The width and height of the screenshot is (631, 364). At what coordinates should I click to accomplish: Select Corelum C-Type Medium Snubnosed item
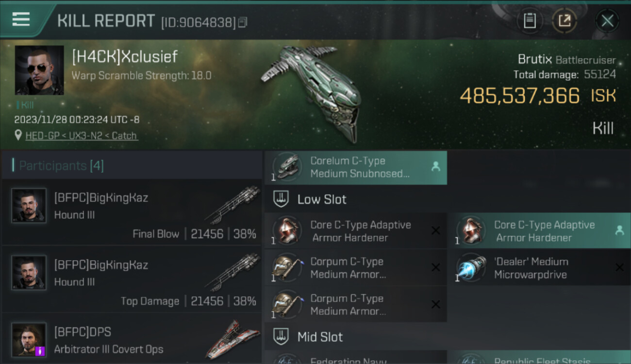tap(356, 167)
